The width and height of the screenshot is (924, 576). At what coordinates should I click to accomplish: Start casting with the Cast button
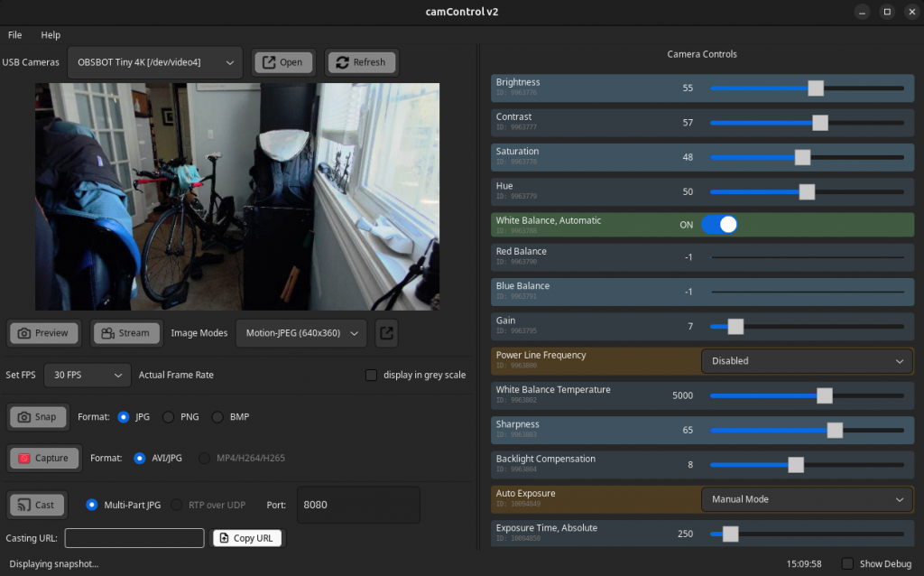pos(36,506)
